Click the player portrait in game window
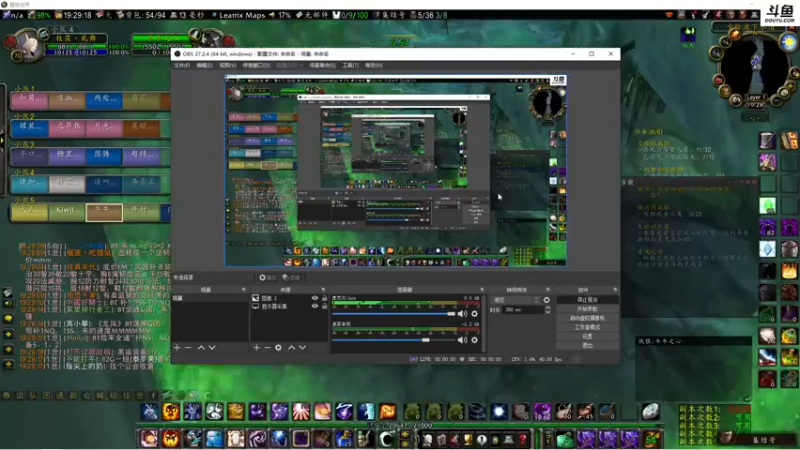 29,45
